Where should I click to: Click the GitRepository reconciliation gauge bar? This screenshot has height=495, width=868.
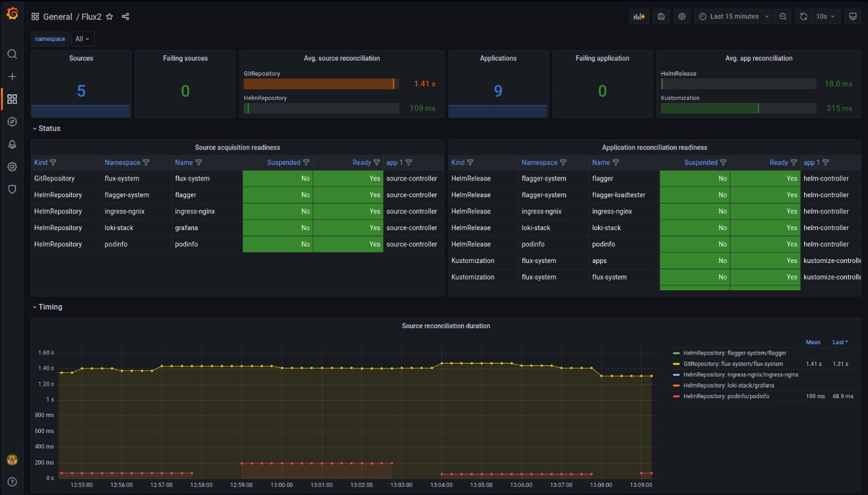click(x=319, y=83)
